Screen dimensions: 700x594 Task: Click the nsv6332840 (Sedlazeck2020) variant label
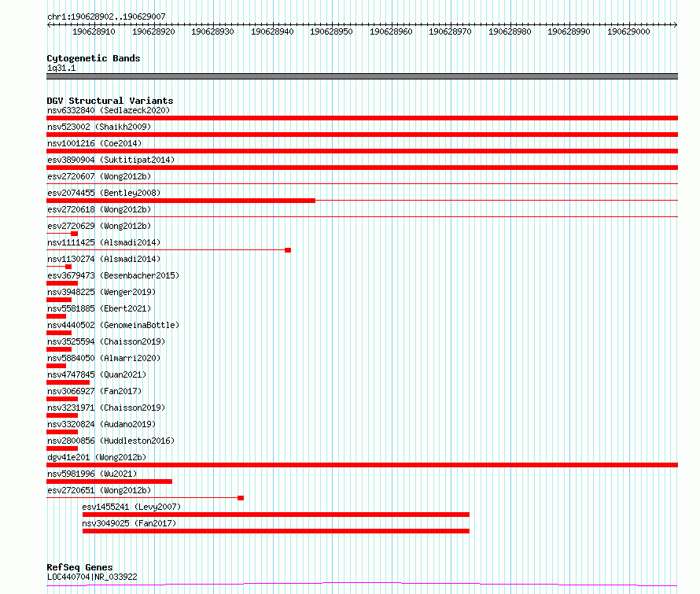[x=109, y=110]
